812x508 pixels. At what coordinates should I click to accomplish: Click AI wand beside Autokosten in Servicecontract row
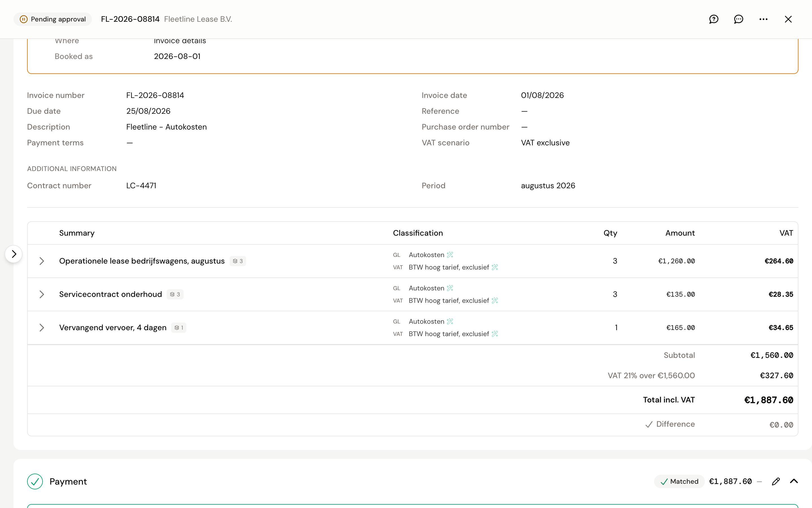click(x=450, y=288)
